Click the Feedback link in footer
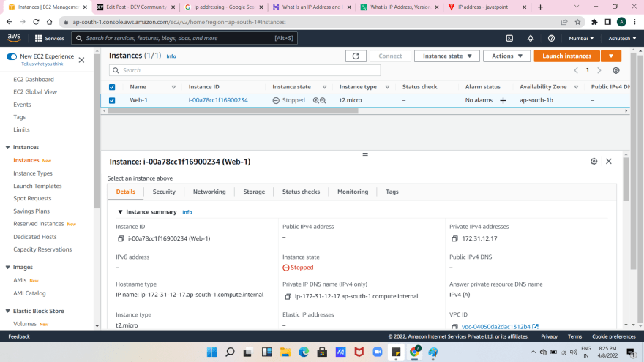 pos(19,336)
